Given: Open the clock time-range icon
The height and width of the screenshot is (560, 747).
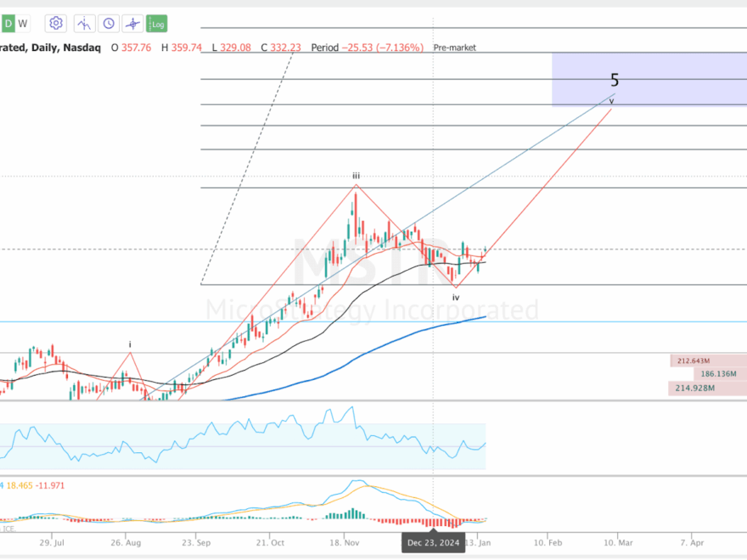Looking at the screenshot, I should (x=109, y=24).
